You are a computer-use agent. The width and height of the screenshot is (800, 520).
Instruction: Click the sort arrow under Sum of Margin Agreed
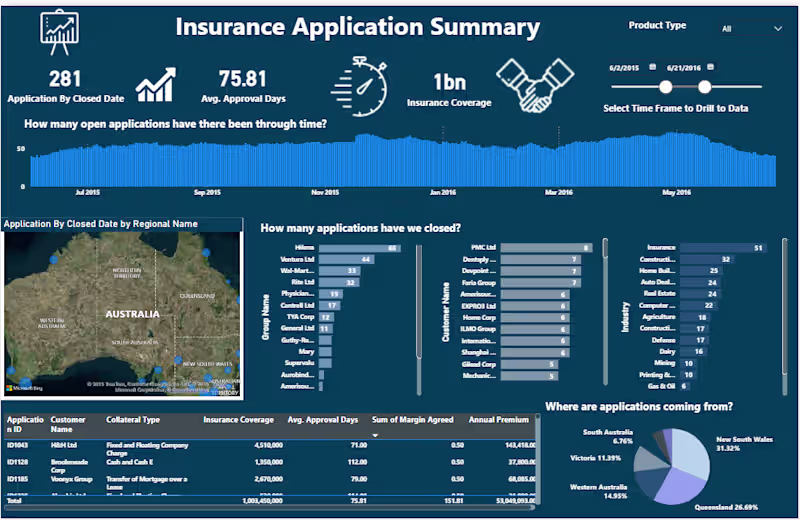coord(375,436)
